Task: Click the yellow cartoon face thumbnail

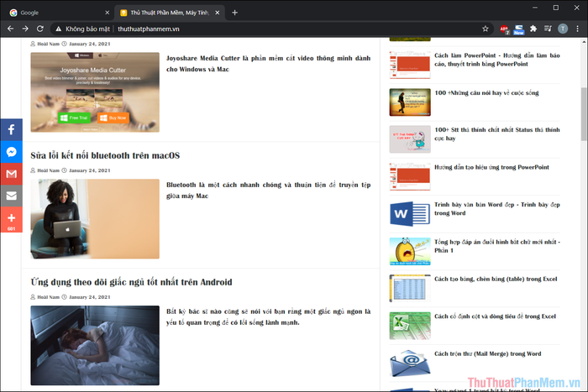Action: (x=410, y=251)
